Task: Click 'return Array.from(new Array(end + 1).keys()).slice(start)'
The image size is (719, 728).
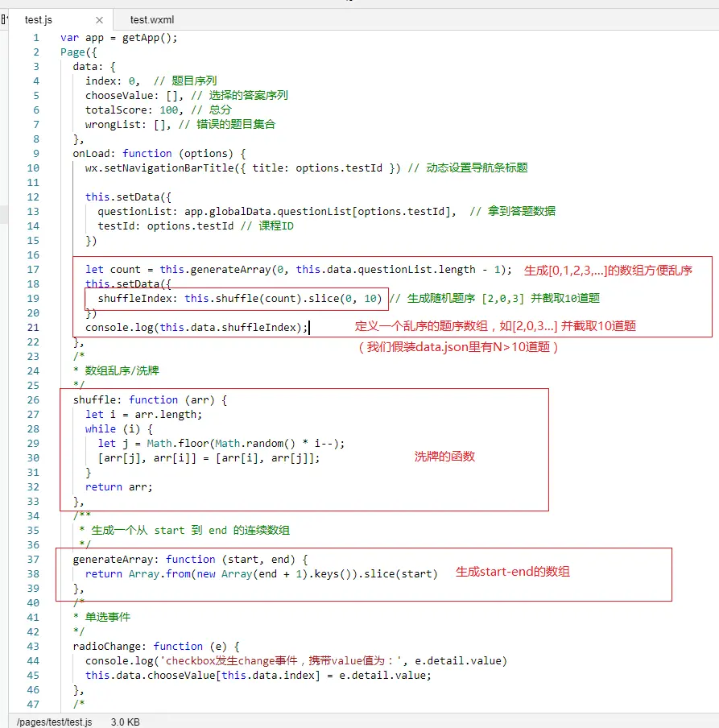Action: (262, 574)
